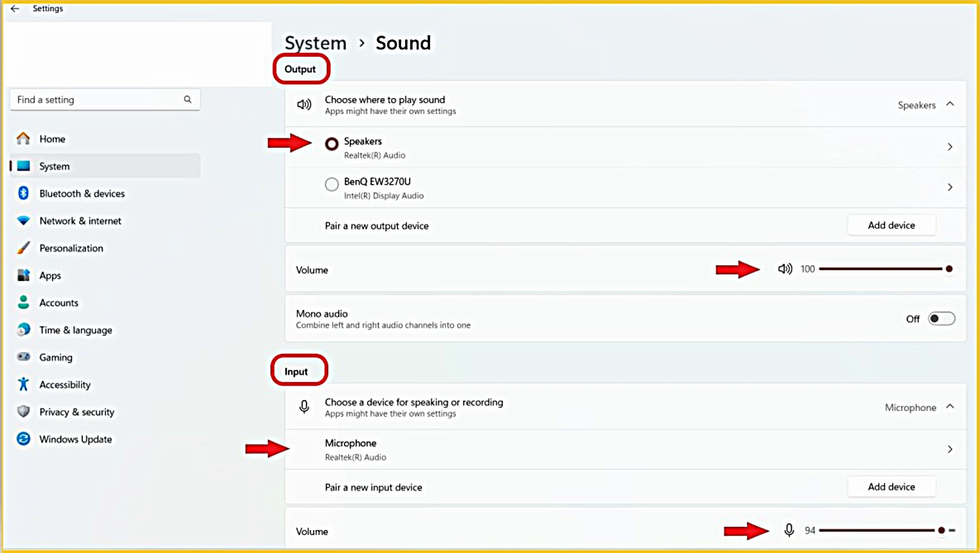This screenshot has height=553, width=980.
Task: Click the Personalization brush icon
Action: pos(23,248)
